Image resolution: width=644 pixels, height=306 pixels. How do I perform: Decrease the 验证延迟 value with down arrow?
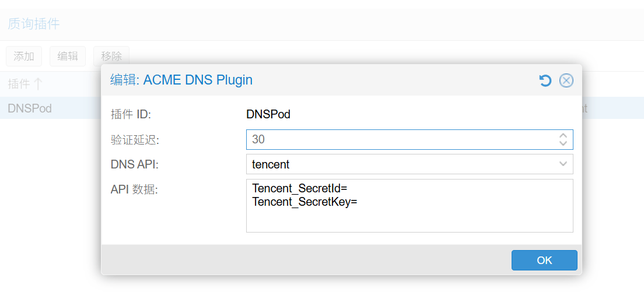(x=563, y=143)
